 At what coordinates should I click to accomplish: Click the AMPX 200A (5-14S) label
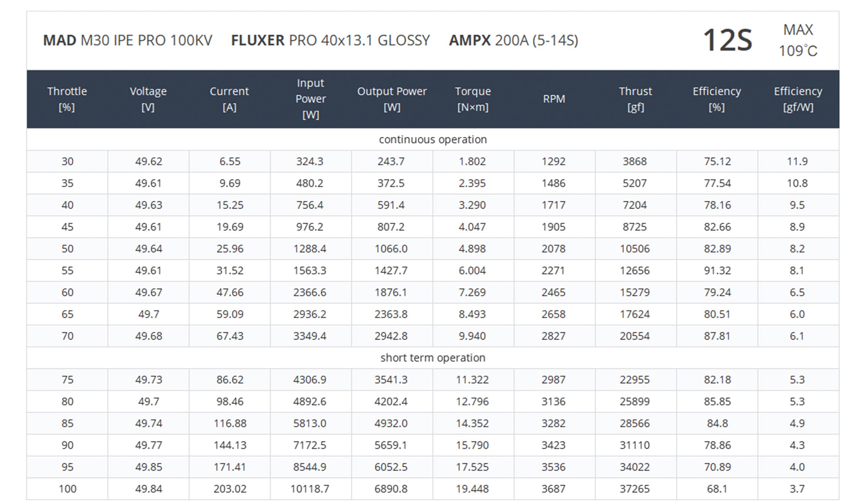click(x=513, y=41)
